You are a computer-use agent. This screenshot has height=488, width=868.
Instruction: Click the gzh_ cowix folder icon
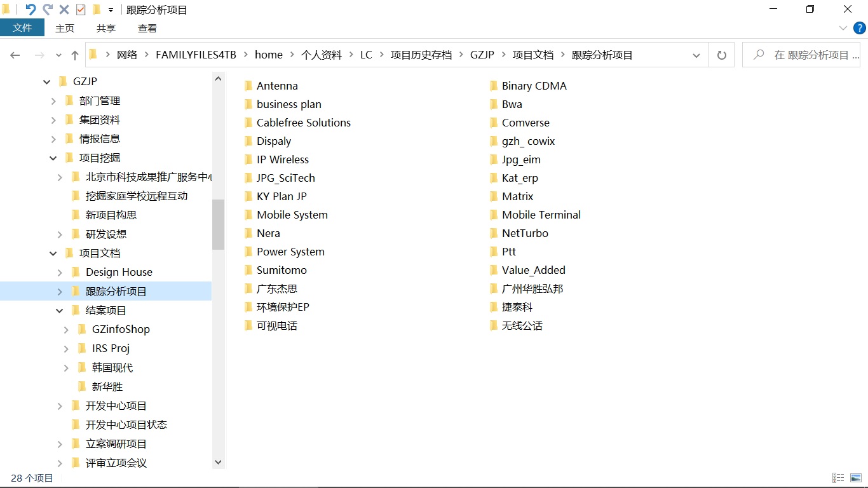coord(494,141)
